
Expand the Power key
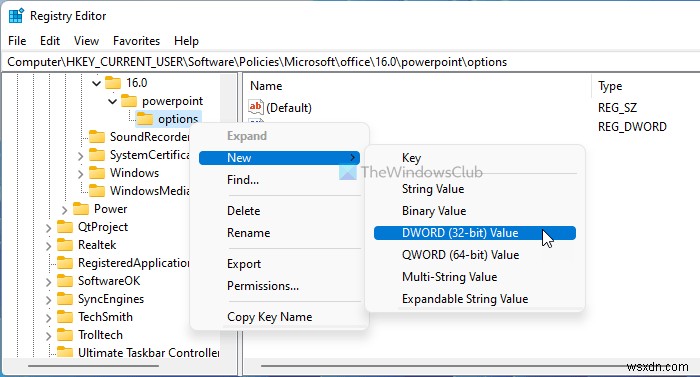(64, 209)
